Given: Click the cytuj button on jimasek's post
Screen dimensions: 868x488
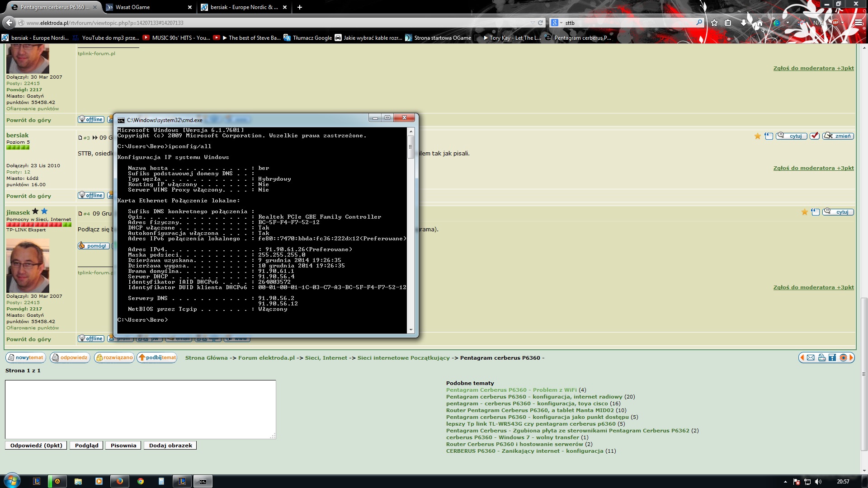Looking at the screenshot, I should [x=838, y=212].
